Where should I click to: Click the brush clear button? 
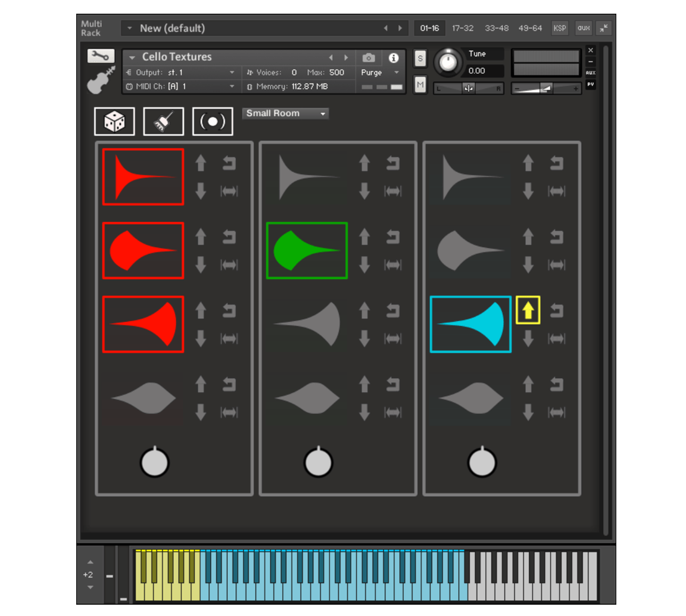click(163, 122)
